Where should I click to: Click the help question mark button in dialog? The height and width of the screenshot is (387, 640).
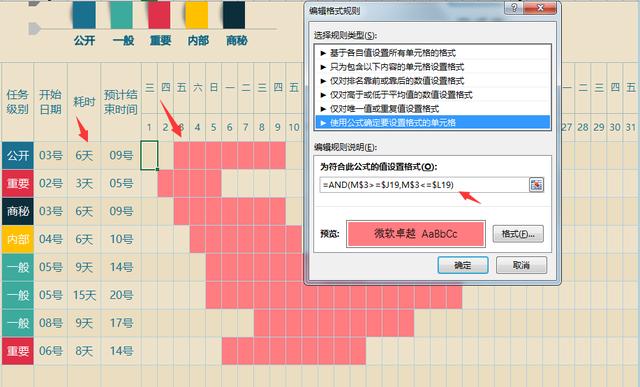coord(514,8)
